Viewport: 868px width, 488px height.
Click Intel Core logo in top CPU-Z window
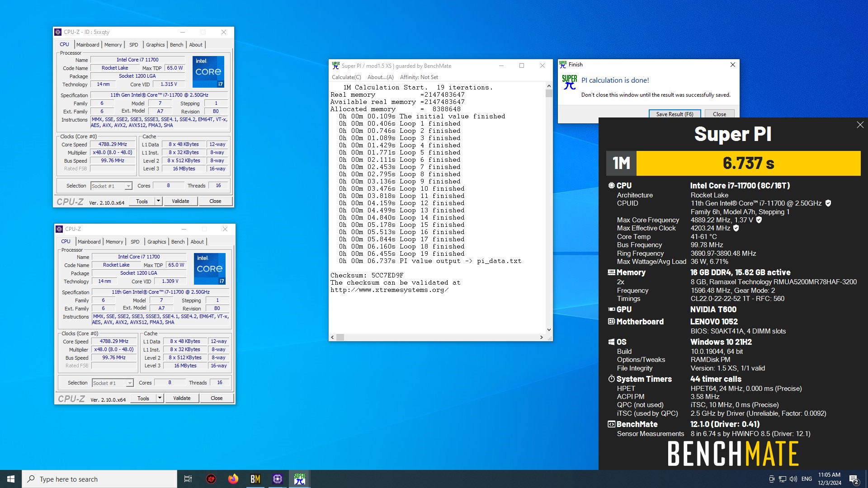[x=208, y=72]
